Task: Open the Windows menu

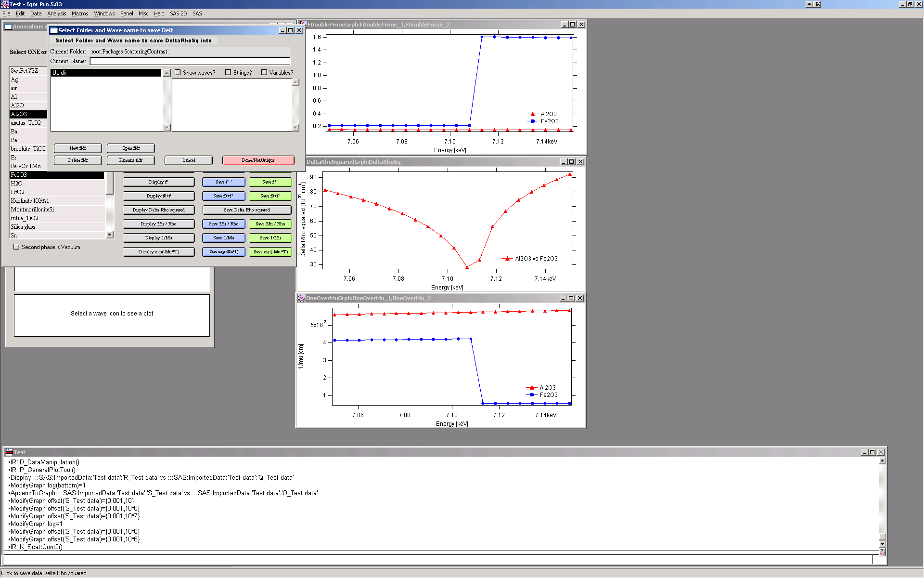Action: [104, 13]
